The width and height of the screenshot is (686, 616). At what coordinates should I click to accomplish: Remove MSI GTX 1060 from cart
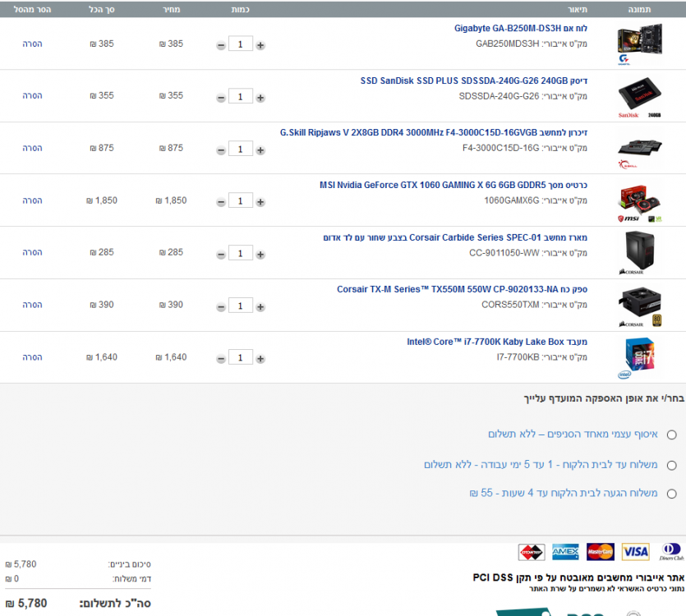[x=32, y=200]
